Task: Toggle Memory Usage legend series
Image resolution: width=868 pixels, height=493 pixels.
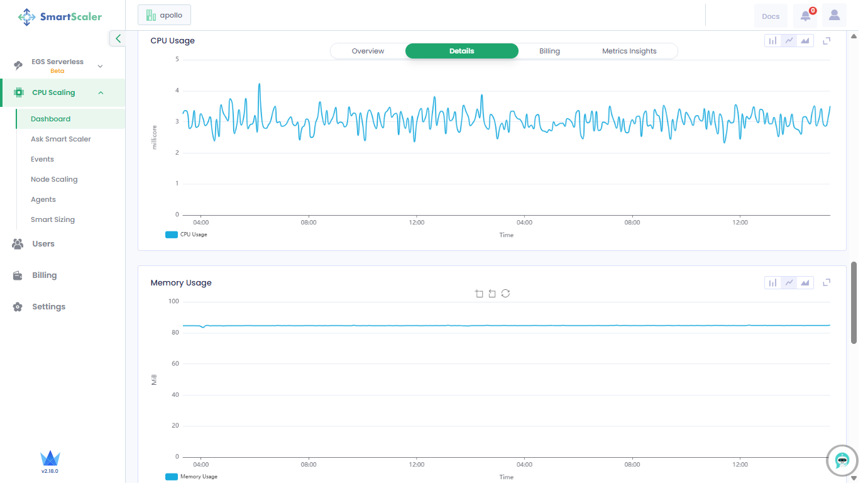Action: point(191,477)
